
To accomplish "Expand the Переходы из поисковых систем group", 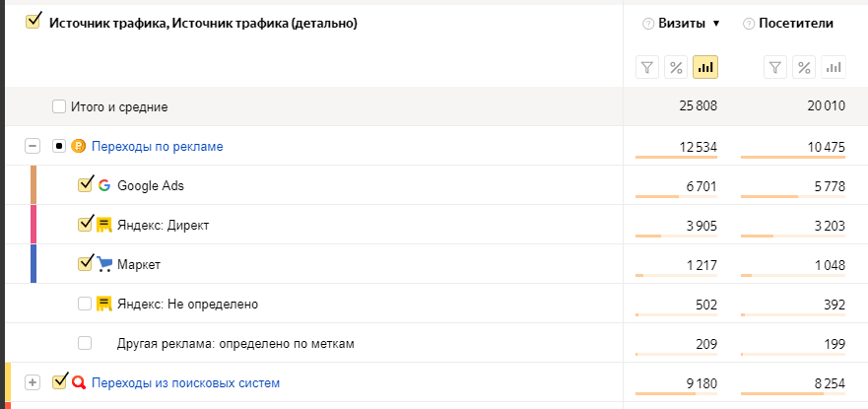I will (33, 382).
